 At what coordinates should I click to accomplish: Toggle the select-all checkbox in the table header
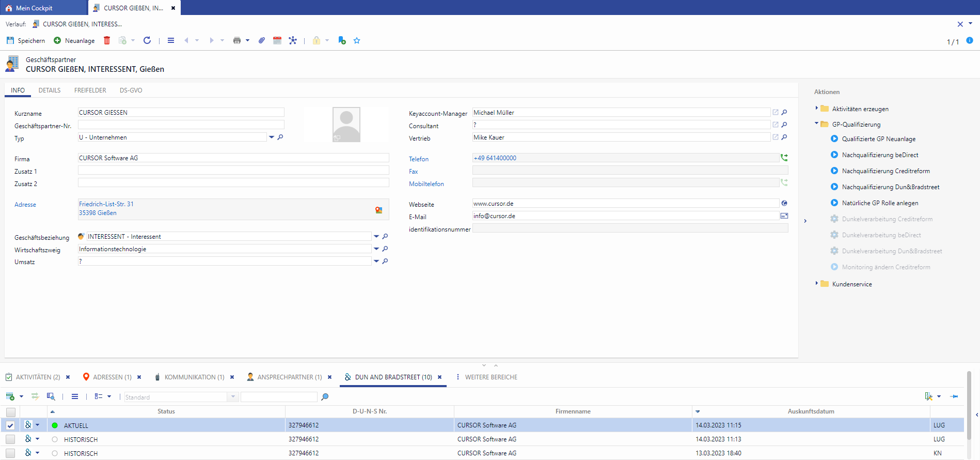(x=10, y=412)
